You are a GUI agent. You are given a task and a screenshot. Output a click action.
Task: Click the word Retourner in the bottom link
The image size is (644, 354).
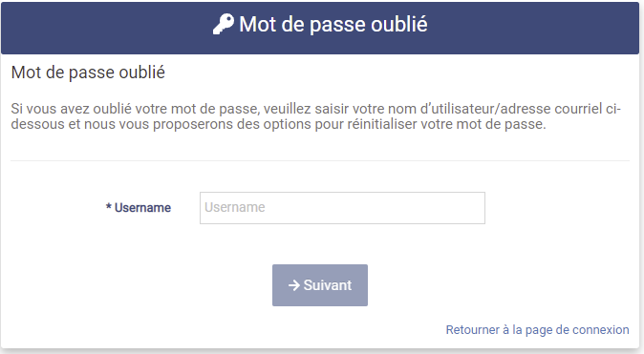pyautogui.click(x=473, y=330)
